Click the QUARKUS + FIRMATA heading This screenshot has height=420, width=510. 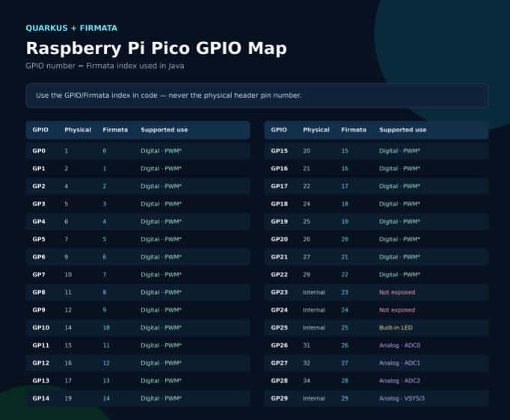tap(72, 28)
